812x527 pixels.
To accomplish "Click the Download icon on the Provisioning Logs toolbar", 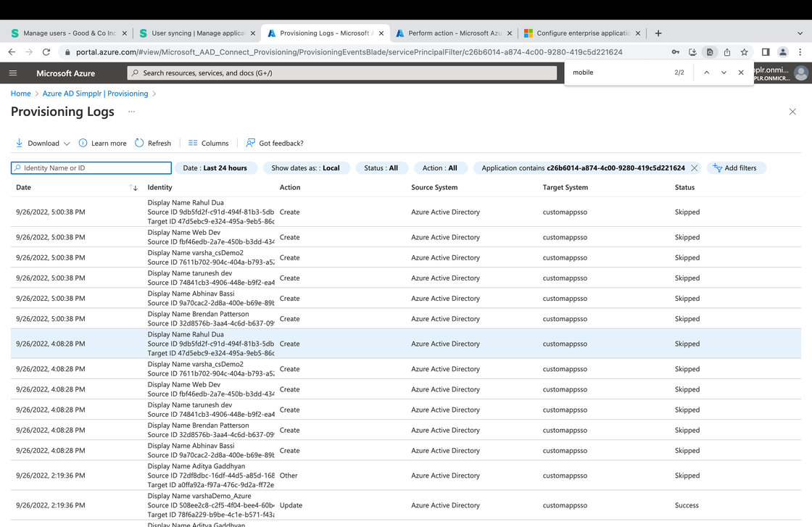I will click(20, 143).
